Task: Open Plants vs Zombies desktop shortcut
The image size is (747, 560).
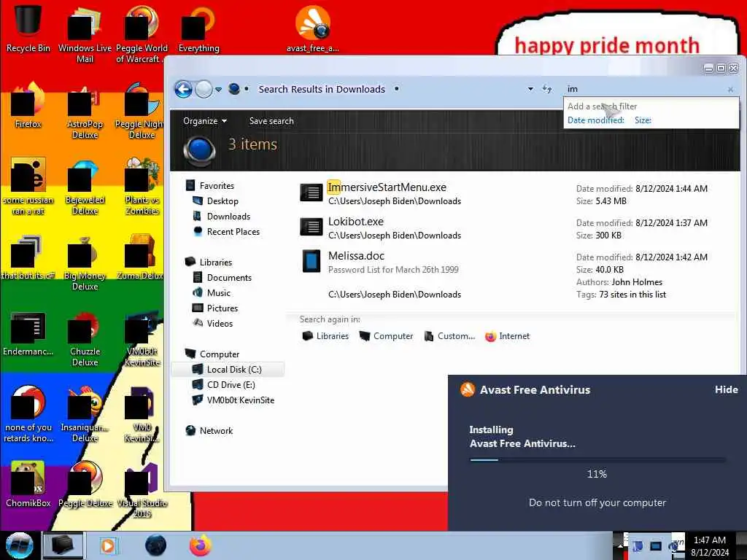Action: click(x=142, y=187)
